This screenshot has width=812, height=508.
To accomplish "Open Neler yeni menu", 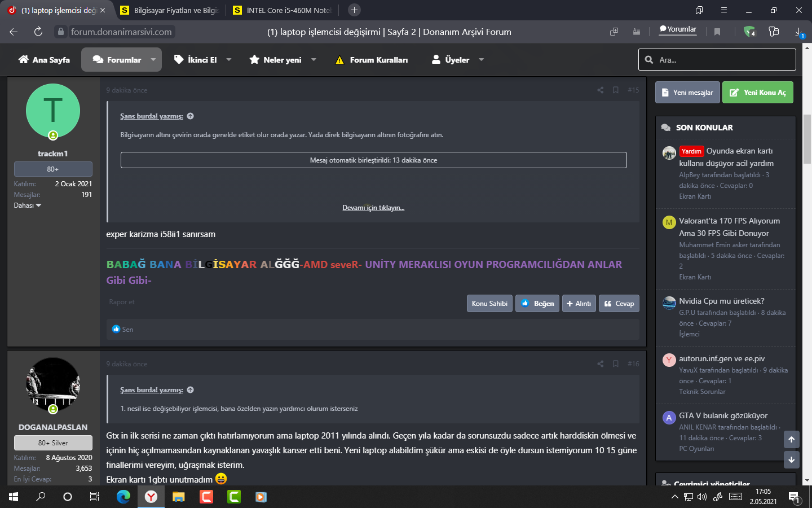I will (276, 60).
